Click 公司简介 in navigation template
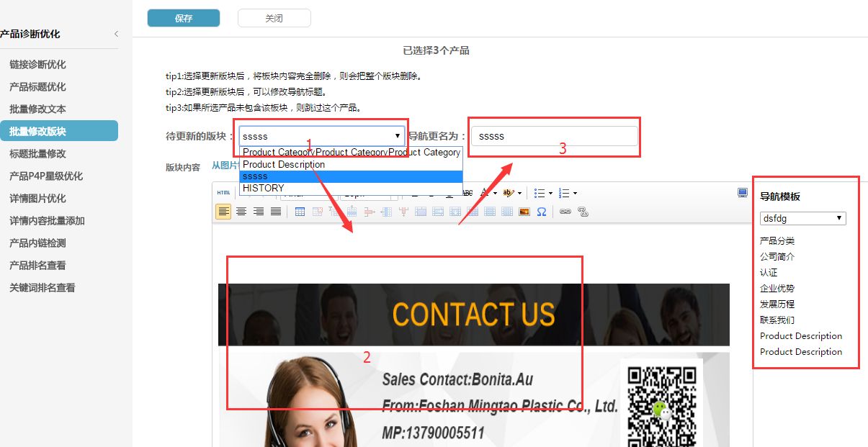 777,256
